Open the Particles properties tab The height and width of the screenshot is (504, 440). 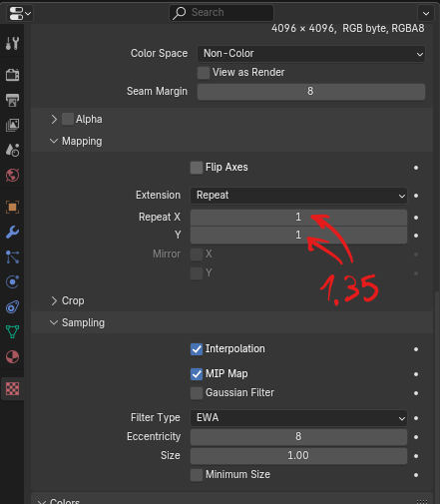pos(12,256)
